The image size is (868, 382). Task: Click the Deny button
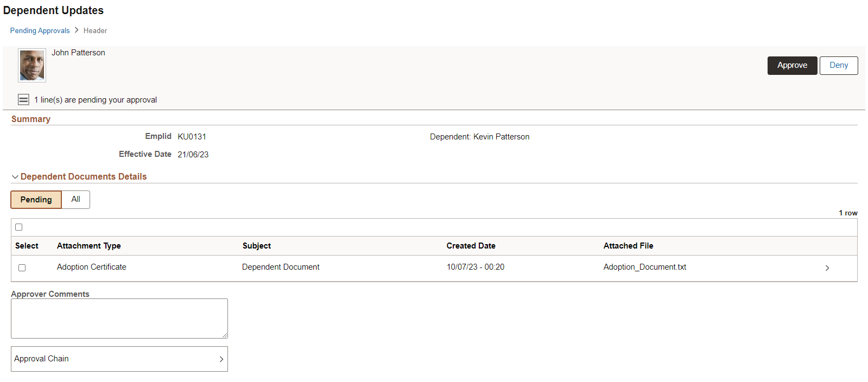[x=839, y=65]
